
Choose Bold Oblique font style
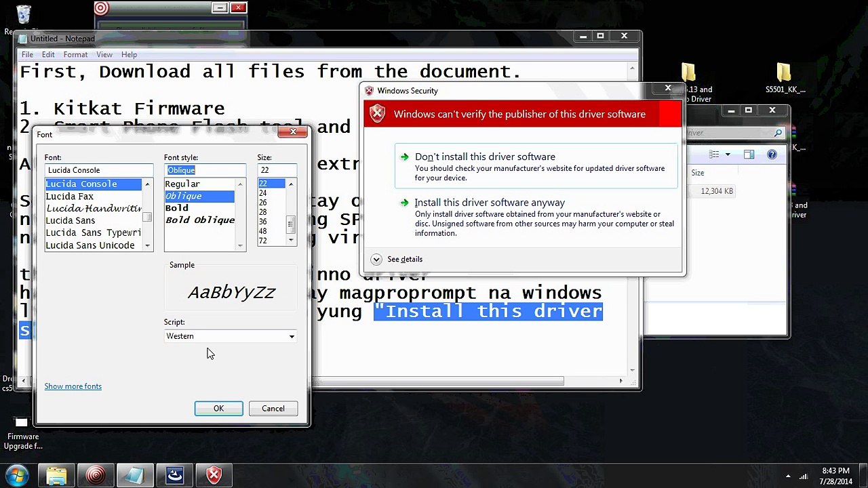point(199,220)
